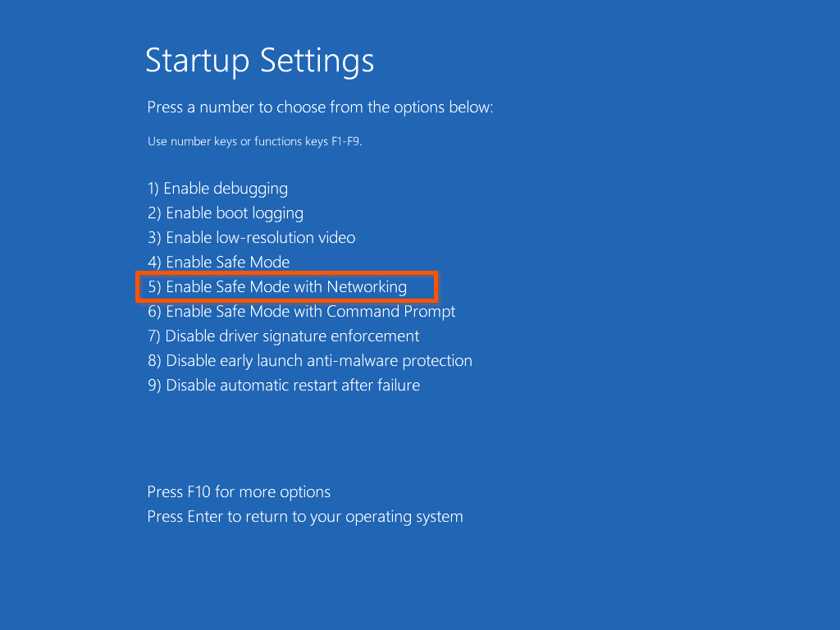Click Press Enter to return to operating system

[x=304, y=517]
